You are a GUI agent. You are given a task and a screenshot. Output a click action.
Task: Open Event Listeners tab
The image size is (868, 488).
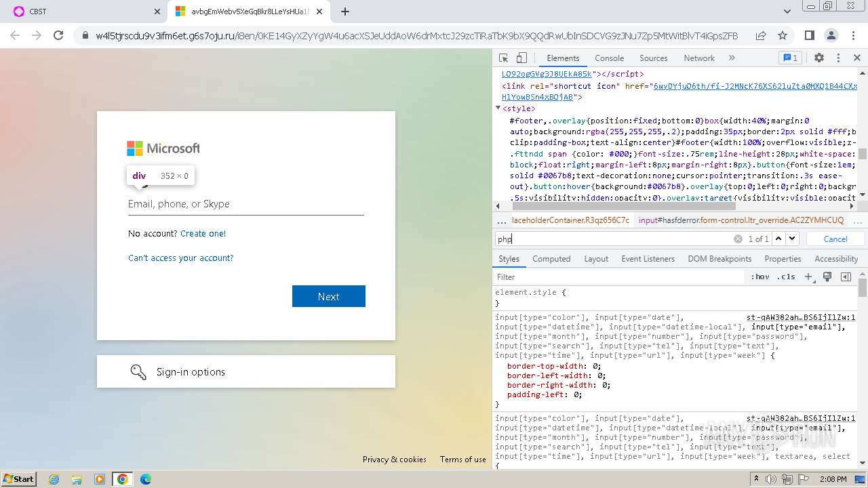pos(648,259)
